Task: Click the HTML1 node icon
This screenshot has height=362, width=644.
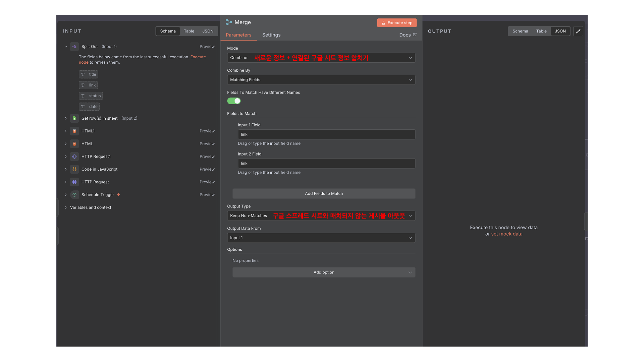Action: coord(74,131)
